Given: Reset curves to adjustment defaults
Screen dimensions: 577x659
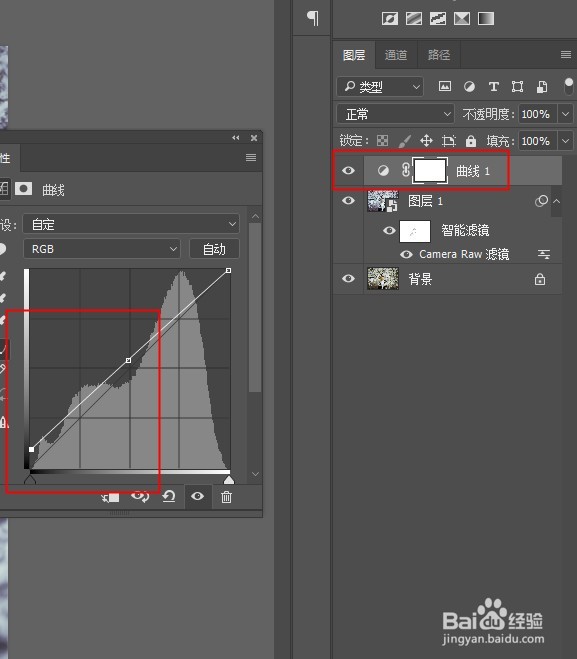Looking at the screenshot, I should [169, 497].
